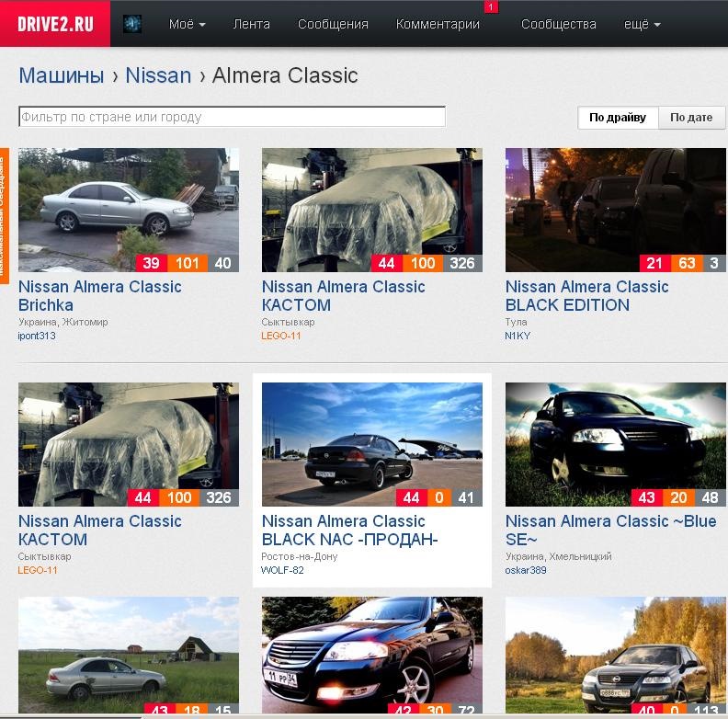728x719 pixels.
Task: Open Nissan Almera Classic BLACK EDITION title
Action: (586, 296)
